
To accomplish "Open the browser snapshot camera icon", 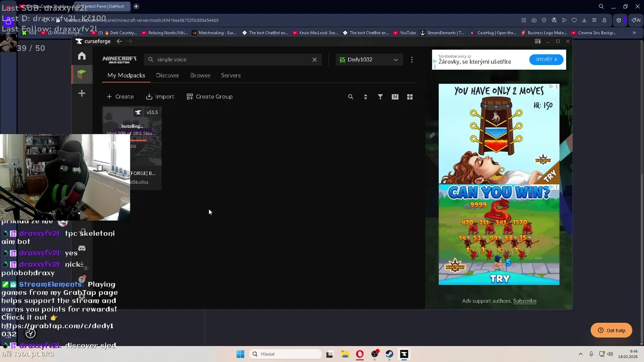I will click(534, 20).
